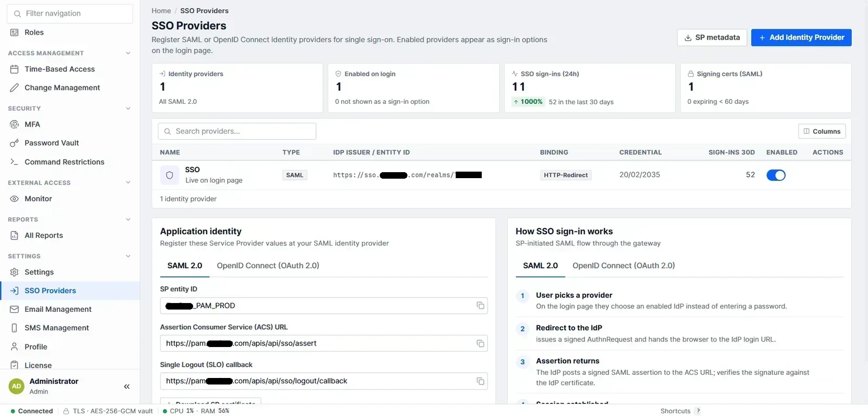Open the Password Vault key icon
The width and height of the screenshot is (868, 416).
click(x=15, y=143)
